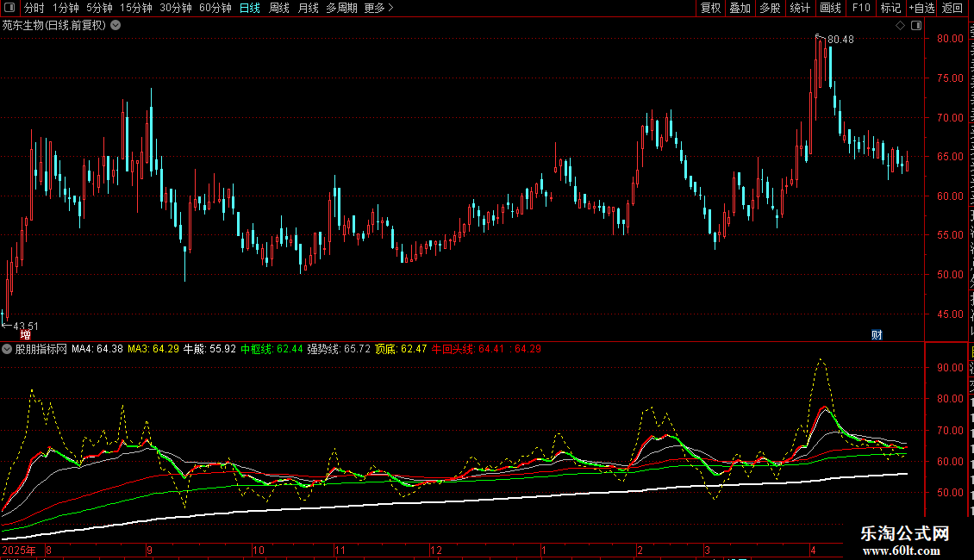
Task: Open F10 company information
Action: click(861, 8)
